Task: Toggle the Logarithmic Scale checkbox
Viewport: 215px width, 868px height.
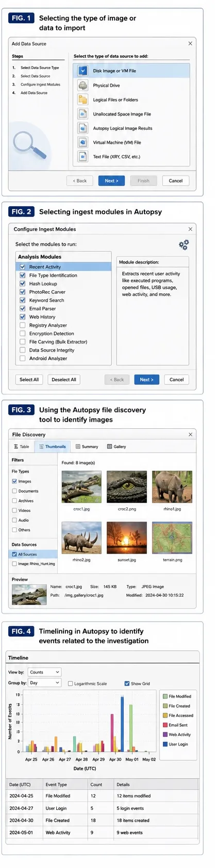Action: click(x=71, y=683)
